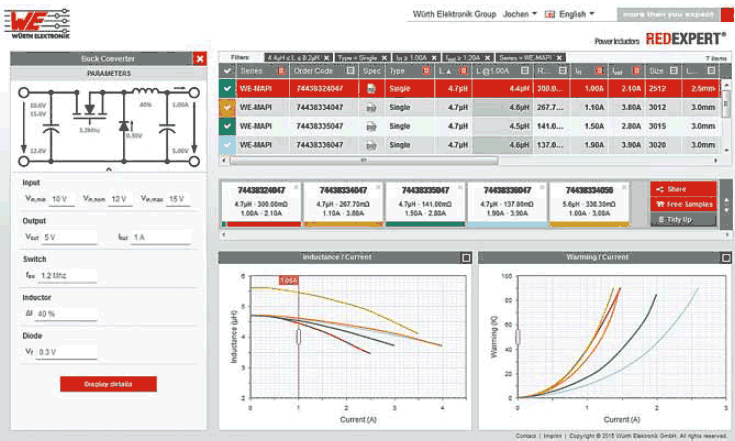Image resolution: width=735 pixels, height=441 pixels.
Task: Remove the inductance range filter chip
Action: 327,58
